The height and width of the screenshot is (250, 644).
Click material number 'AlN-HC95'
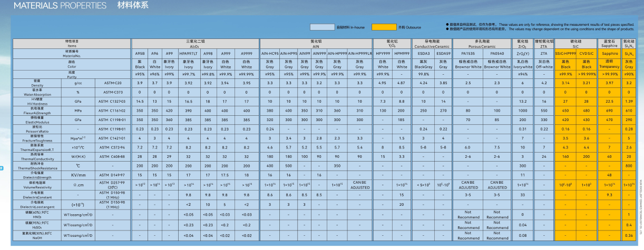point(270,54)
